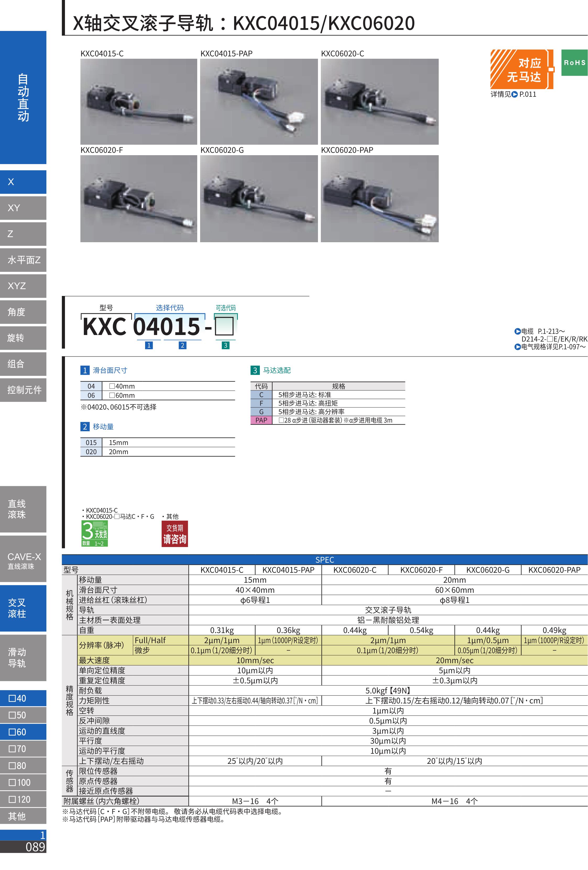588x870 pixels.
Task: Click the empty optional code box after KXC04015-
Action: (224, 326)
